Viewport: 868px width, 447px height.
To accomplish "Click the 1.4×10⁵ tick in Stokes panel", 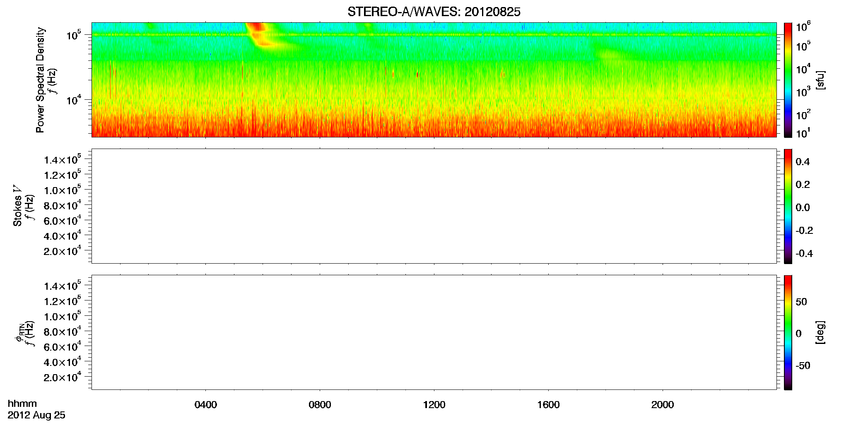I will [x=62, y=159].
